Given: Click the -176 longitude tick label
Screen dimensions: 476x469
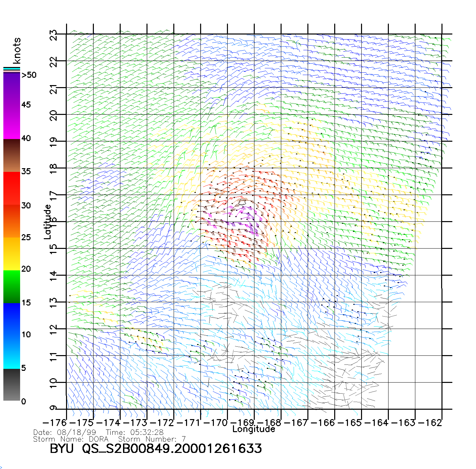Looking at the screenshot, I should (x=55, y=422).
